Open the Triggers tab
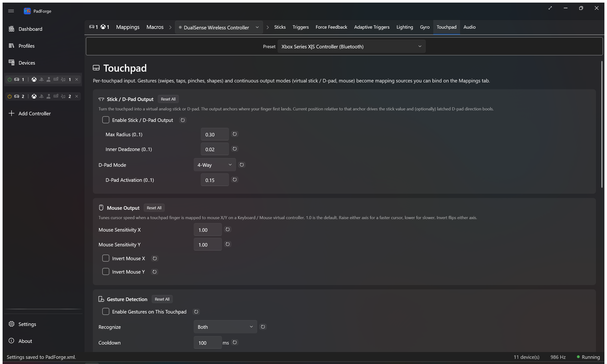 point(300,27)
